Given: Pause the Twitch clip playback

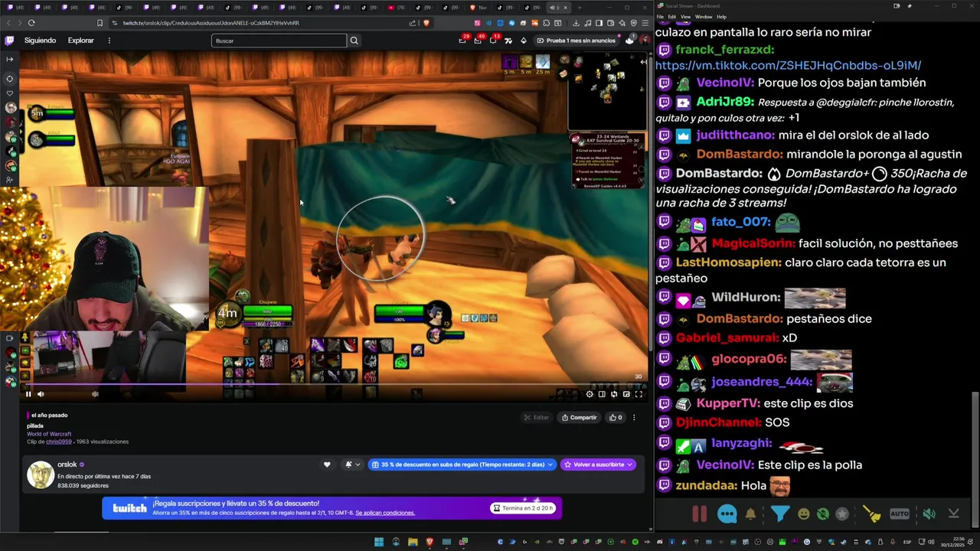Looking at the screenshot, I should [x=28, y=394].
